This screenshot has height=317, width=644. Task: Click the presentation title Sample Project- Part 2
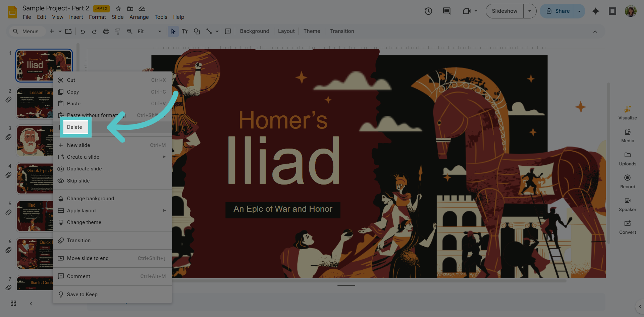point(56,8)
